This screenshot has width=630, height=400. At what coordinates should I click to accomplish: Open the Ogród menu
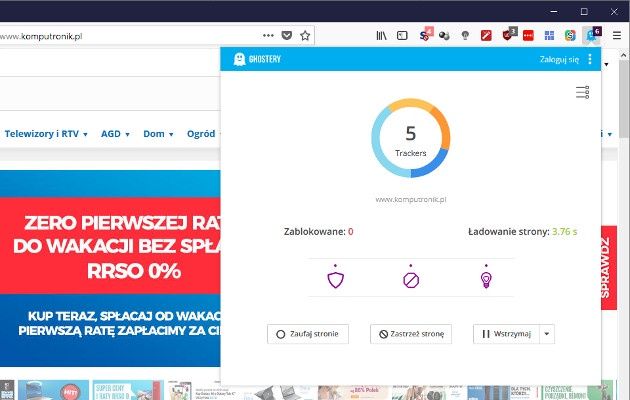click(x=203, y=134)
